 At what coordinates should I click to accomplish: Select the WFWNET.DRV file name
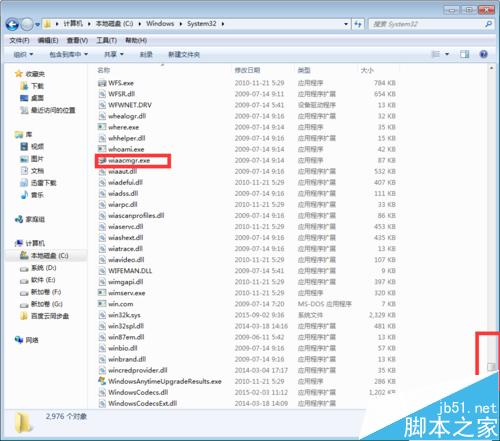click(x=130, y=105)
